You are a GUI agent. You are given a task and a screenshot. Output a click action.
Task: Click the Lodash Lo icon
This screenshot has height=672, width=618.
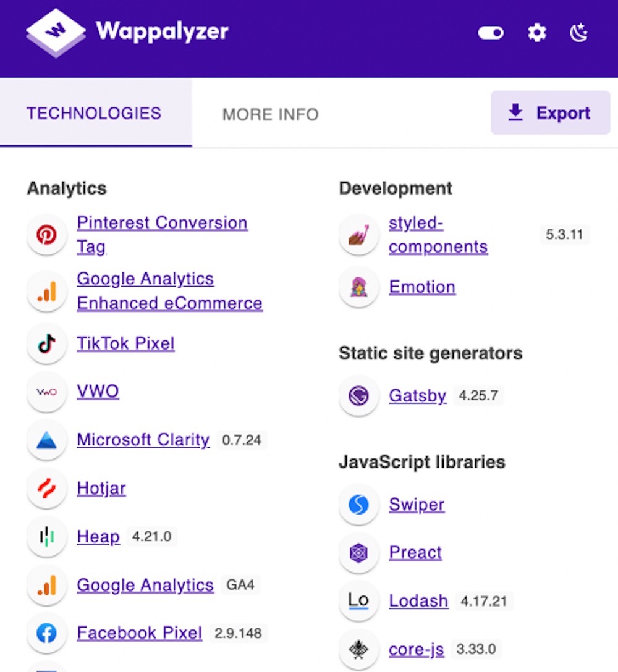pyautogui.click(x=359, y=601)
